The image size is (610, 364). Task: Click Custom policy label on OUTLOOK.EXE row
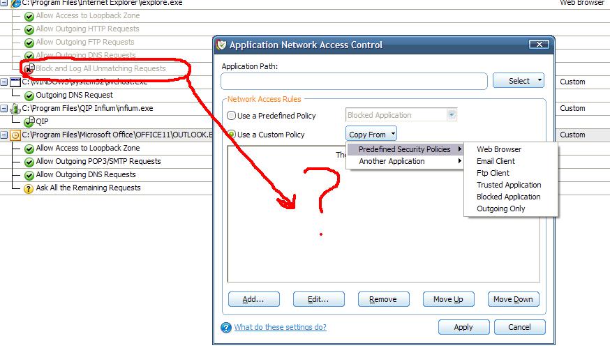click(x=572, y=135)
